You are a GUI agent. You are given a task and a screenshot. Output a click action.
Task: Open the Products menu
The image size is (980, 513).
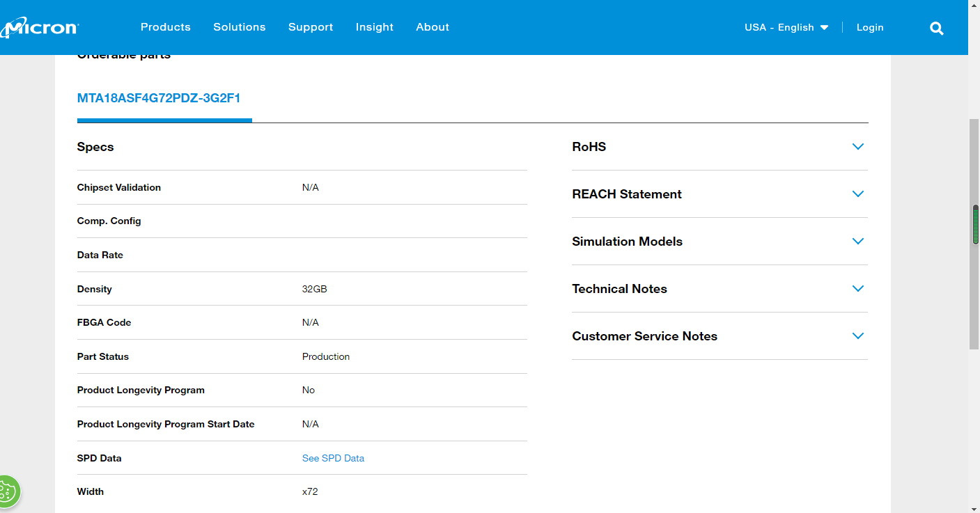coord(166,27)
